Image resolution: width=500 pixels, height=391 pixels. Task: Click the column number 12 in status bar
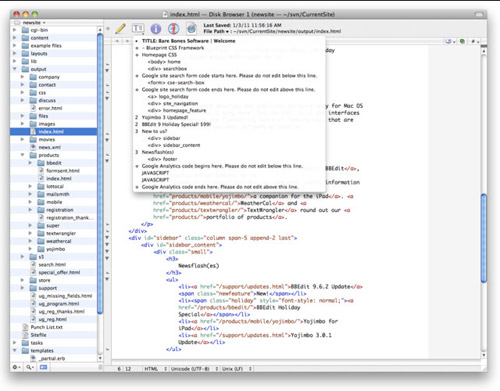pos(128,369)
